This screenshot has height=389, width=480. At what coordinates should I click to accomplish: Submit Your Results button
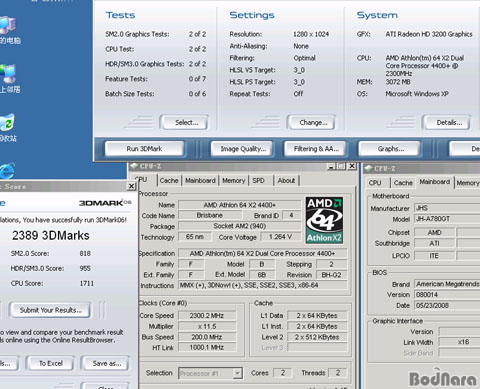point(50,310)
